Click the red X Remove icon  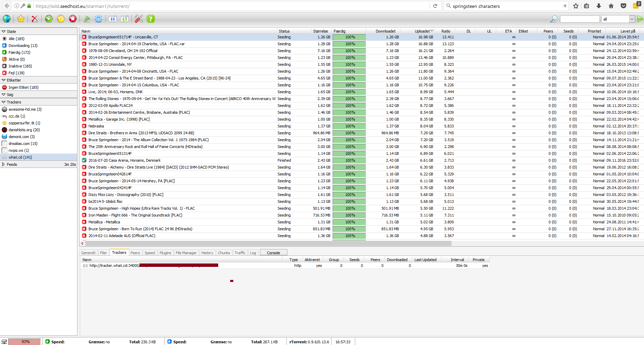(x=35, y=19)
